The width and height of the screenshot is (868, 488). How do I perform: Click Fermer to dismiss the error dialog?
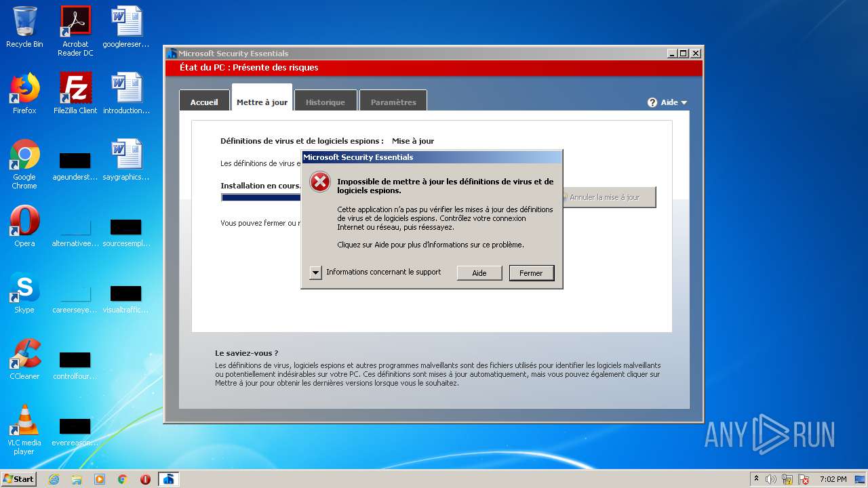click(531, 272)
